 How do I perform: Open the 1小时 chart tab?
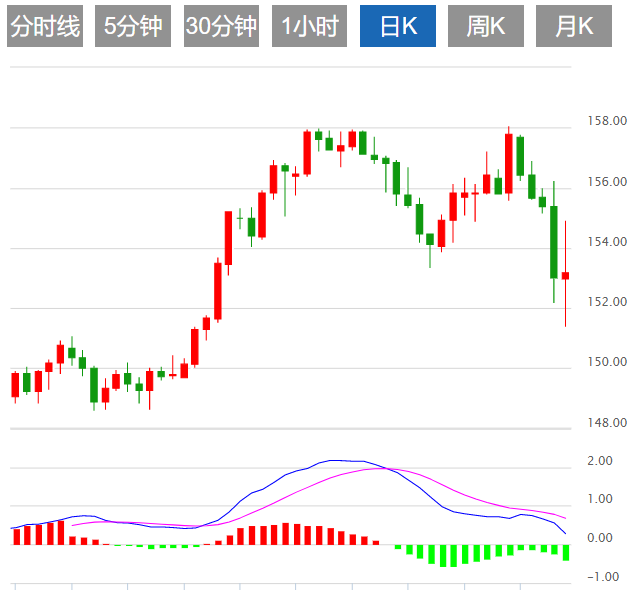click(x=310, y=26)
